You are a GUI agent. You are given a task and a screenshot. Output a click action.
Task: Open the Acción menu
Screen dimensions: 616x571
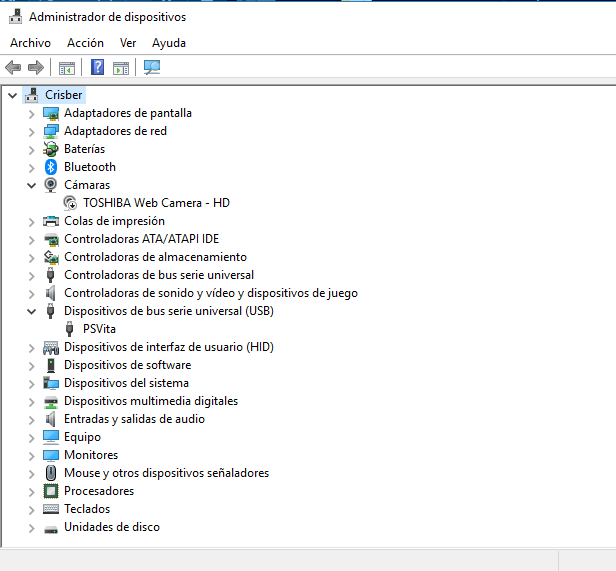coord(85,43)
